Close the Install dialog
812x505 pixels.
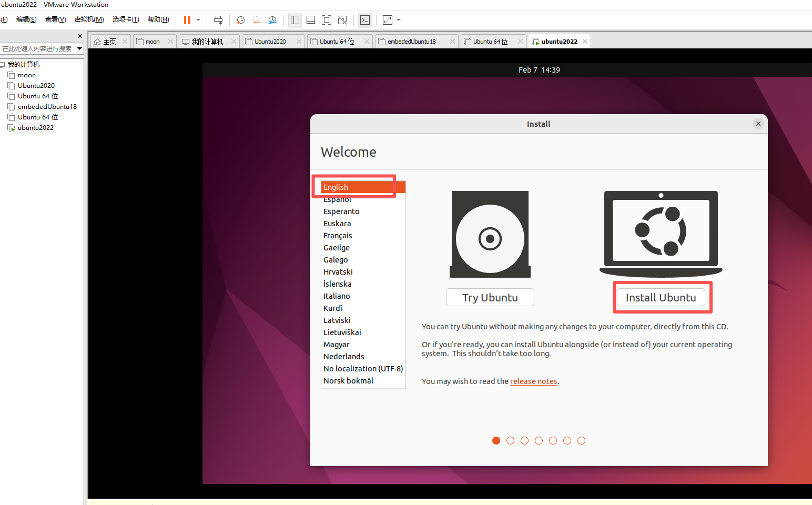[x=758, y=124]
